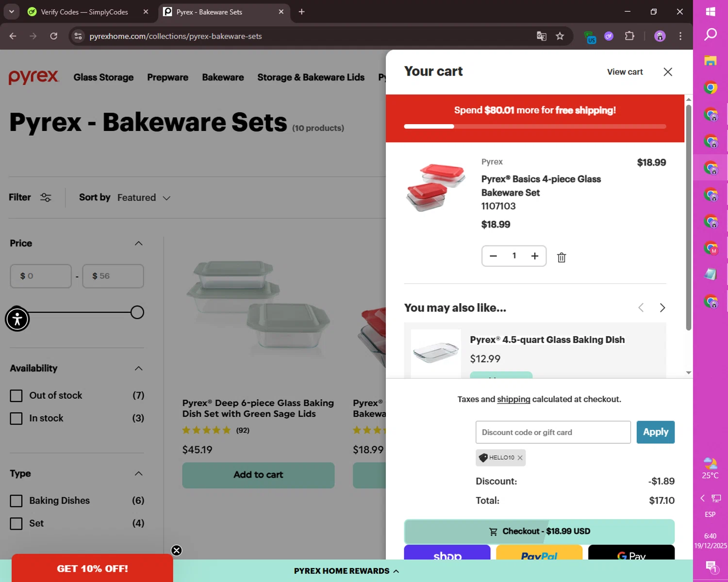Viewport: 728px width, 582px height.
Task: Remove the HELLO10 discount code tag
Action: [x=520, y=458]
